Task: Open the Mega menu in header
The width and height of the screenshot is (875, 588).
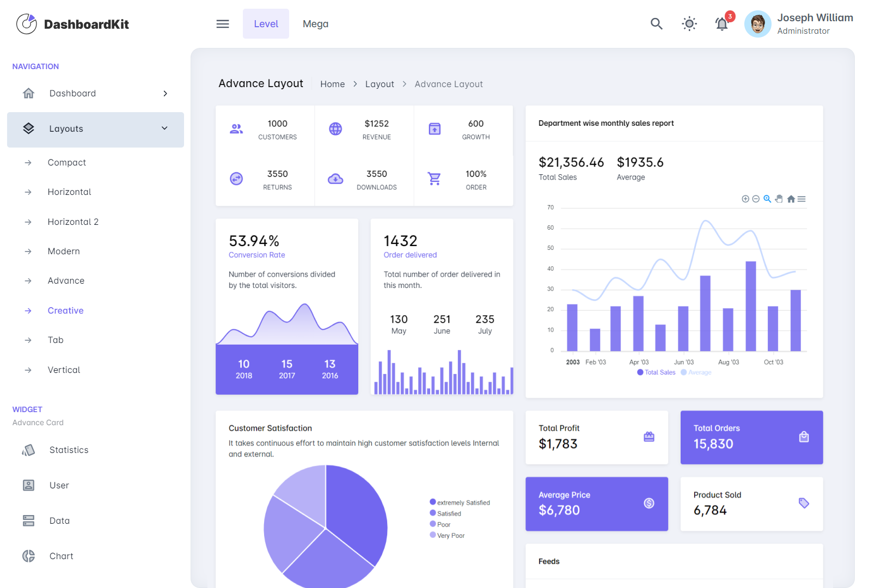Action: point(315,24)
